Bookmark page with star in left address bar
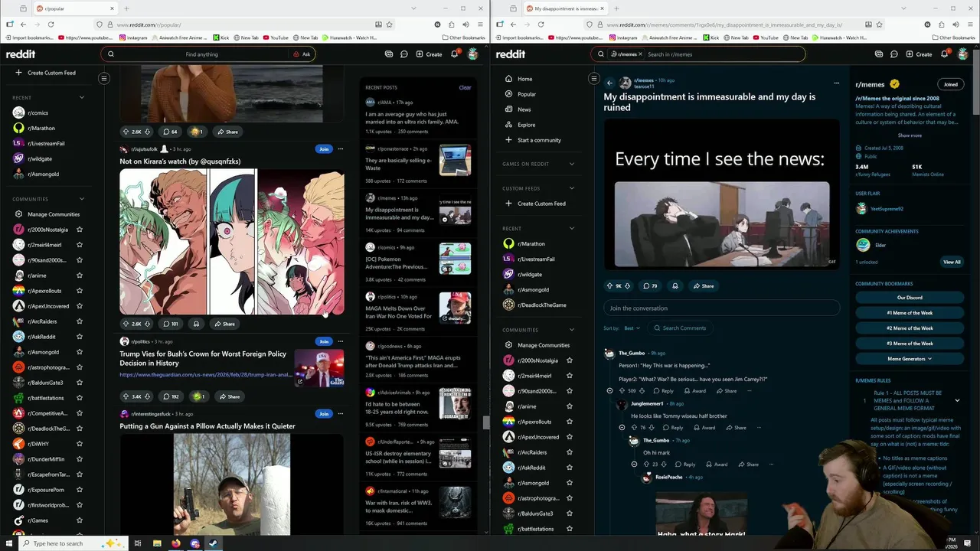The width and height of the screenshot is (980, 551). (x=390, y=24)
